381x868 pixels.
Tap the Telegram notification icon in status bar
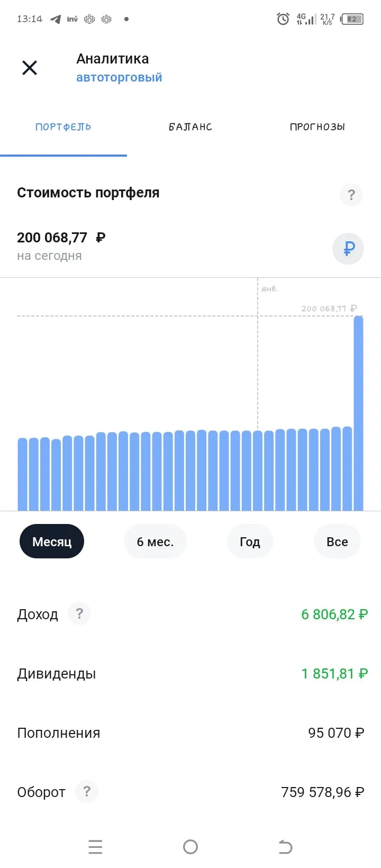click(56, 19)
